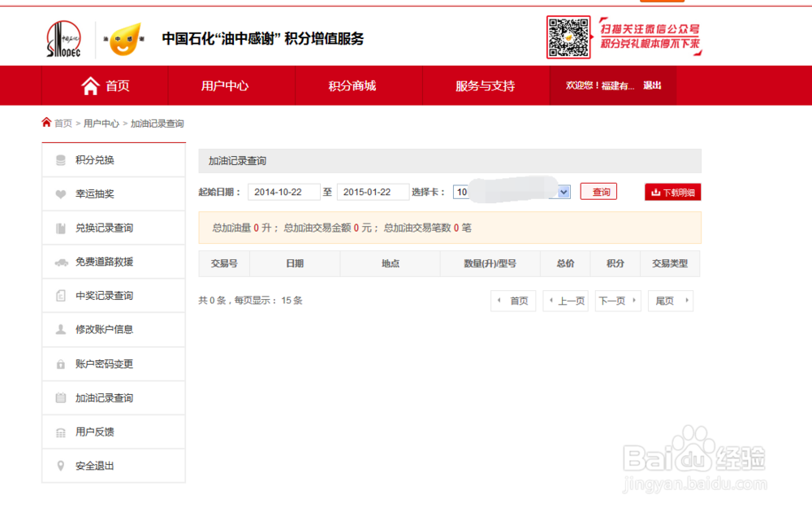This screenshot has height=512, width=812.
Task: Click the start date field 2014-10-22
Action: point(283,192)
